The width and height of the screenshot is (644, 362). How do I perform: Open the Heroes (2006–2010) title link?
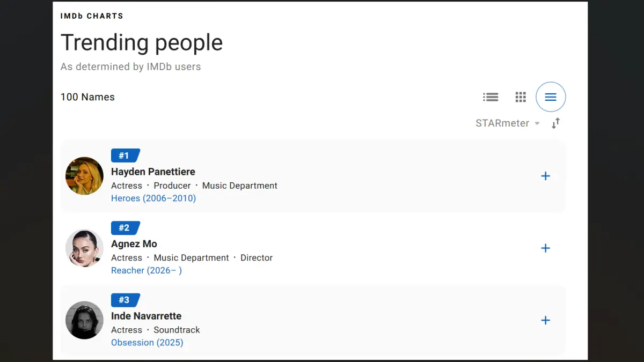click(x=153, y=198)
